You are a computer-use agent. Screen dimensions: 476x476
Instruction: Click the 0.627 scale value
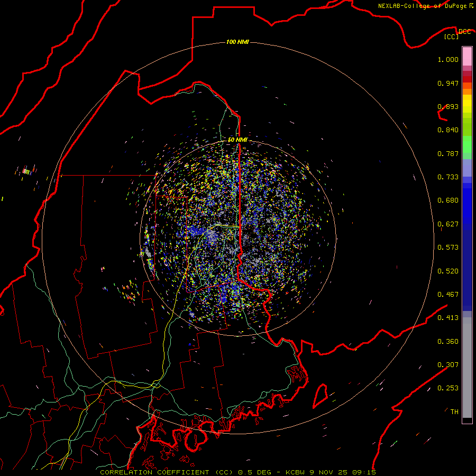tap(448, 224)
